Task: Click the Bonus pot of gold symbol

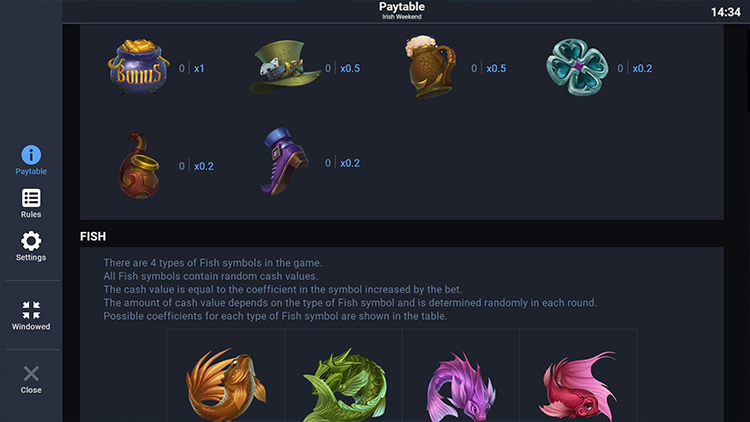Action: (x=137, y=68)
